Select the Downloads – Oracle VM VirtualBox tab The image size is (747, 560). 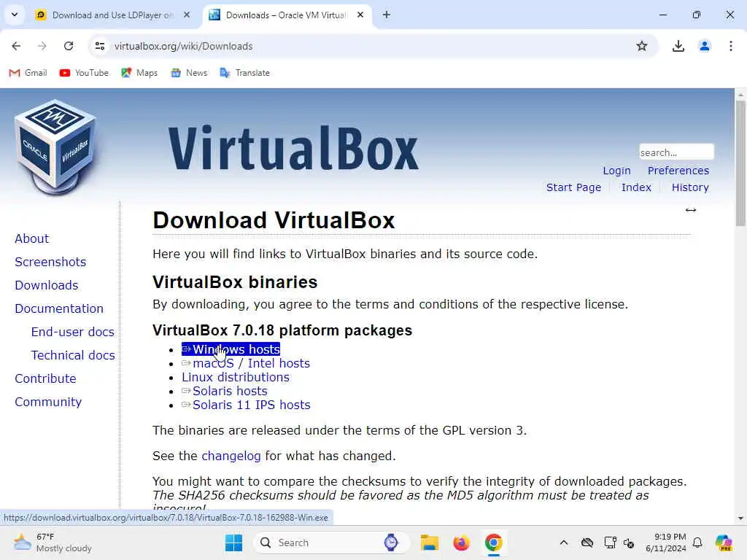[x=286, y=15]
